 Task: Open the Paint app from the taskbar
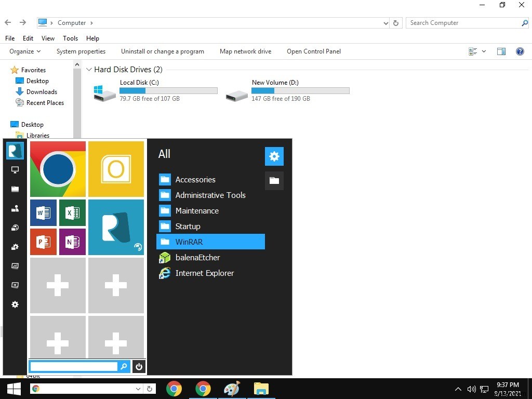point(231,389)
